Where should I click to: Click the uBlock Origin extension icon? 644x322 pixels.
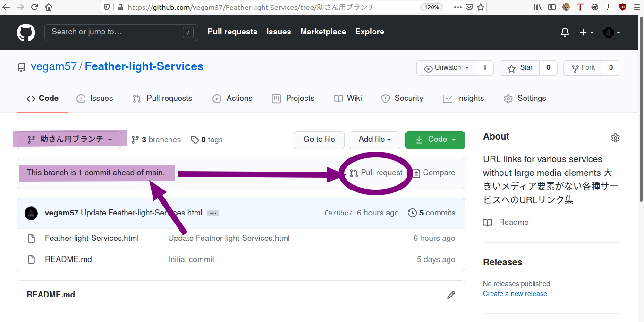623,7
